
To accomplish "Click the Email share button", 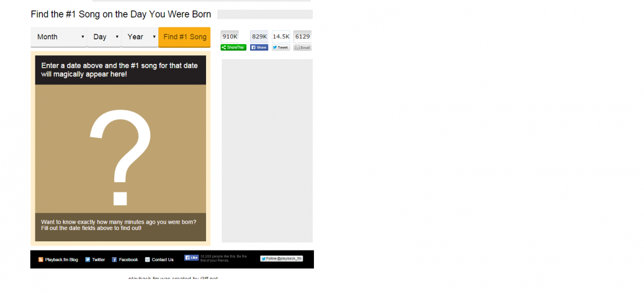I will pyautogui.click(x=302, y=47).
